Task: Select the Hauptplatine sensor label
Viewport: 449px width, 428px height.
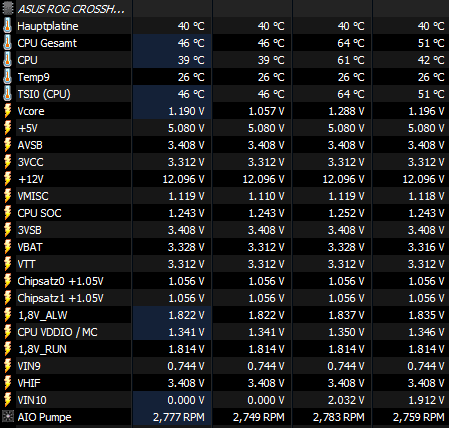Action: point(48,26)
